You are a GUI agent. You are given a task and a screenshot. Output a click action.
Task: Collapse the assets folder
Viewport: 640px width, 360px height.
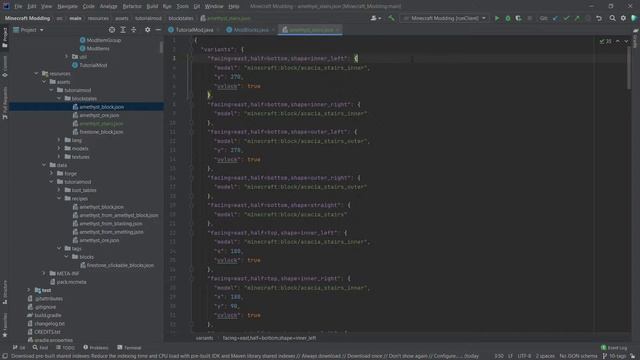[44, 82]
